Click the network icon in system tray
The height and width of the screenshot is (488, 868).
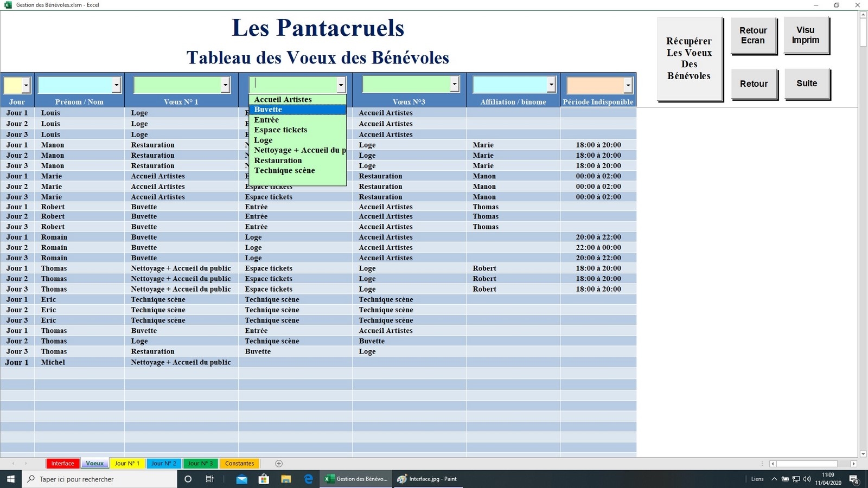pos(796,479)
